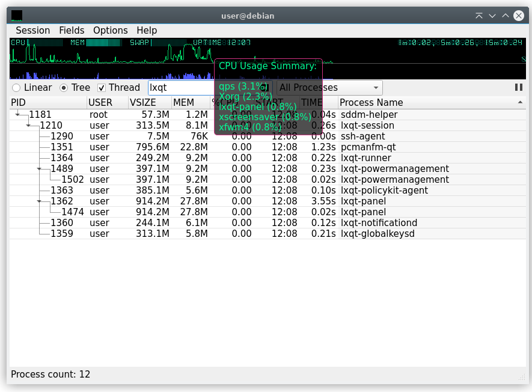Click the SWAP usage bar in the status panel
The image size is (532, 392).
pyautogui.click(x=168, y=43)
